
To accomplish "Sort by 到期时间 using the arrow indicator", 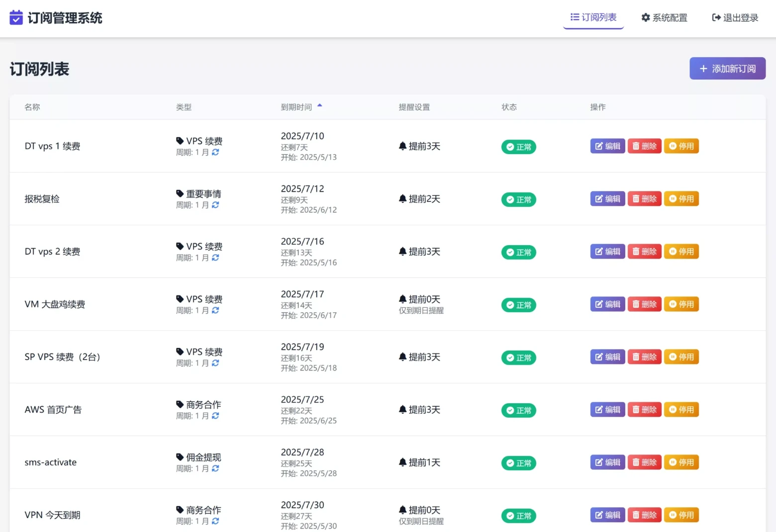I will (x=320, y=105).
